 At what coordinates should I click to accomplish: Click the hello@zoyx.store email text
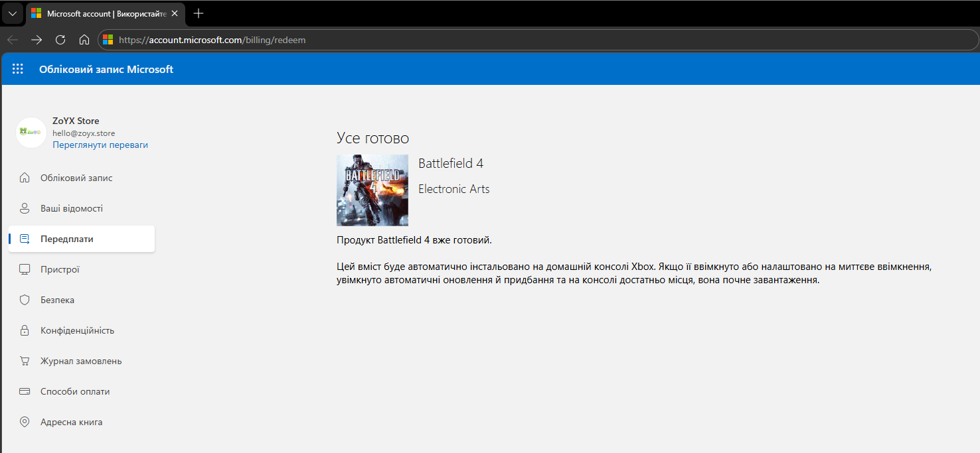click(84, 133)
